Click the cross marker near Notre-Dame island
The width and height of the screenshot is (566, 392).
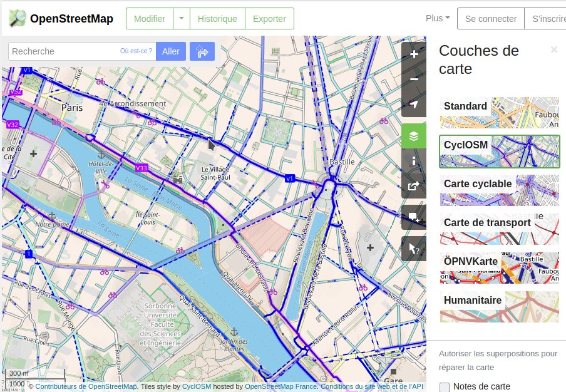[x=34, y=154]
